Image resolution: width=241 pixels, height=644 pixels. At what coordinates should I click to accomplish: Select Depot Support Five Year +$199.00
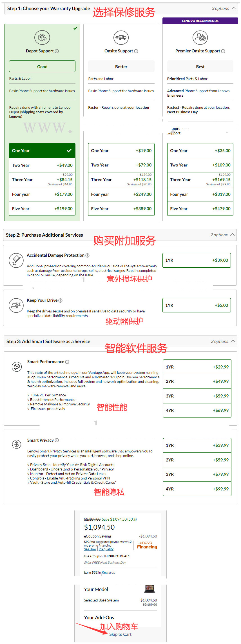click(42, 209)
